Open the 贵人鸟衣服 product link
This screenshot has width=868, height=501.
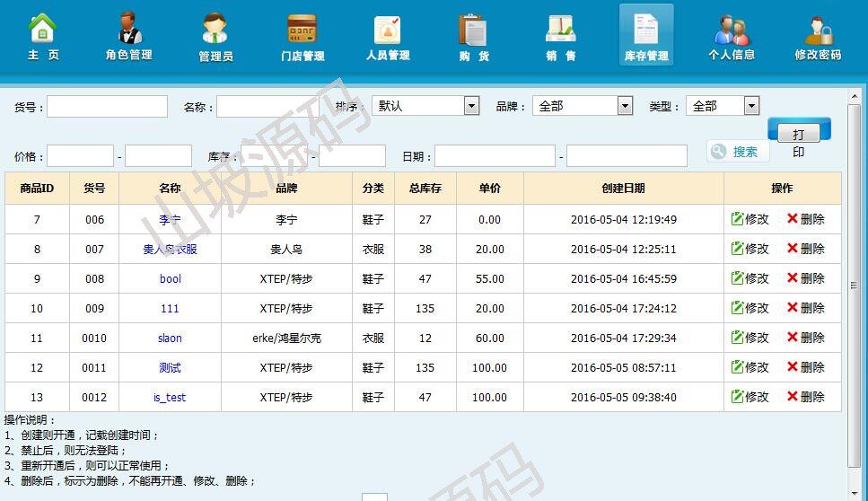click(170, 249)
